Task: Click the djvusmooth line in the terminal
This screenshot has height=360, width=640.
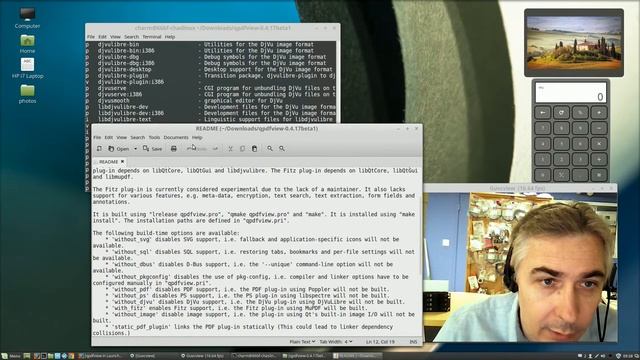Action: tap(211, 101)
